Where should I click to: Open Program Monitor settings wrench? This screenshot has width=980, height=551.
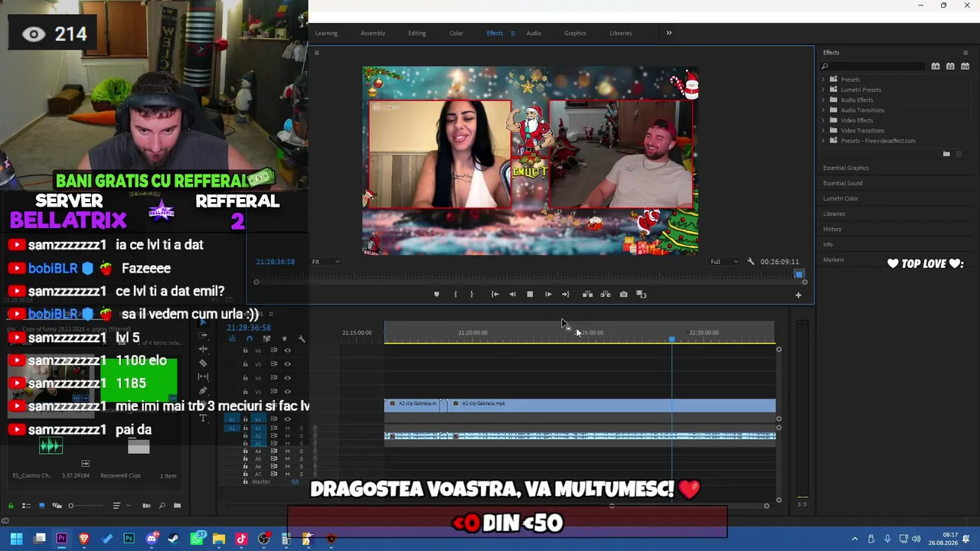[x=750, y=262]
